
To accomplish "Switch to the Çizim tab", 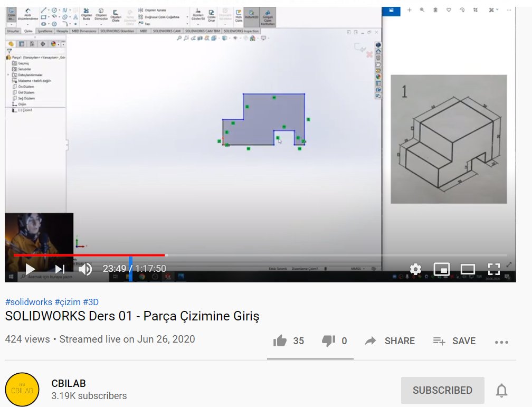I will 28,31.
